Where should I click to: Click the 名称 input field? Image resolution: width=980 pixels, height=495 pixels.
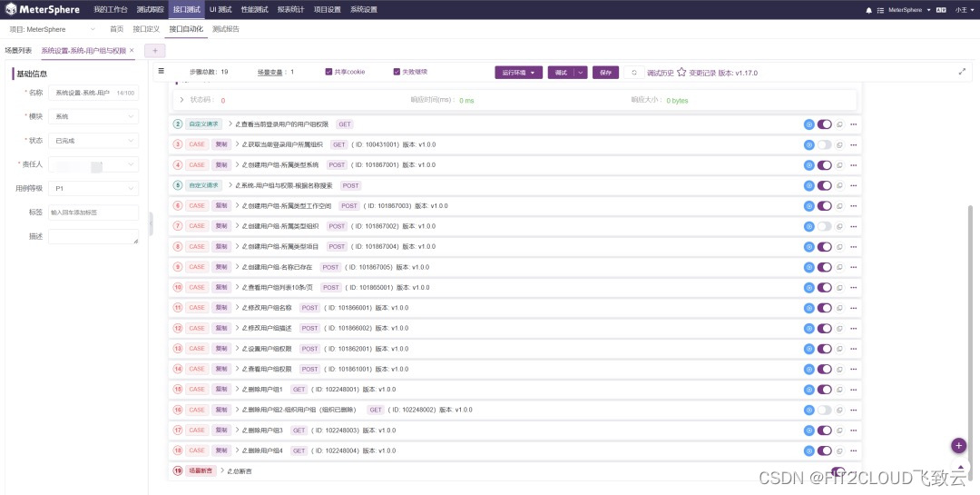93,93
